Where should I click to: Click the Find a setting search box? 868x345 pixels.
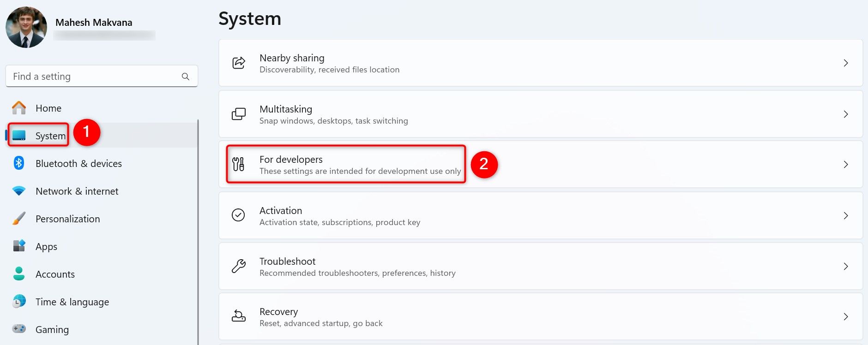(102, 76)
